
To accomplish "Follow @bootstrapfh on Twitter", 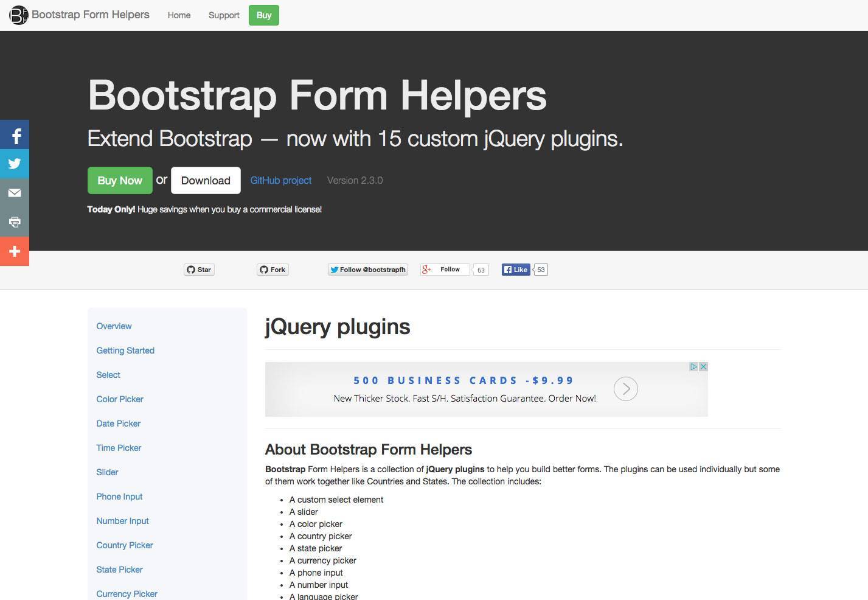I will (368, 270).
